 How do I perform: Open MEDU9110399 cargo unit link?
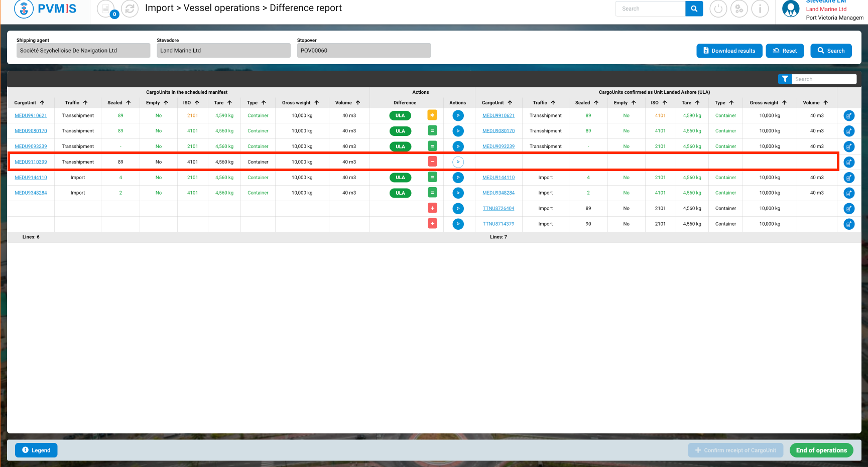pos(31,162)
